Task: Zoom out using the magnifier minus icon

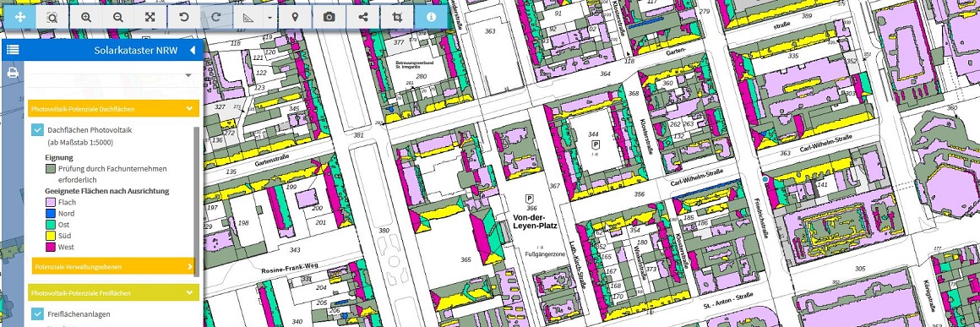Action: [x=117, y=17]
